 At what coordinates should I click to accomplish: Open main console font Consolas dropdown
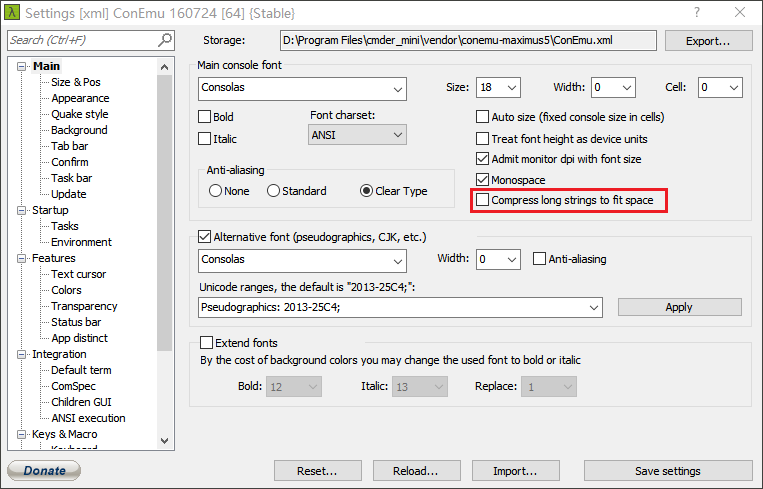pyautogui.click(x=302, y=89)
